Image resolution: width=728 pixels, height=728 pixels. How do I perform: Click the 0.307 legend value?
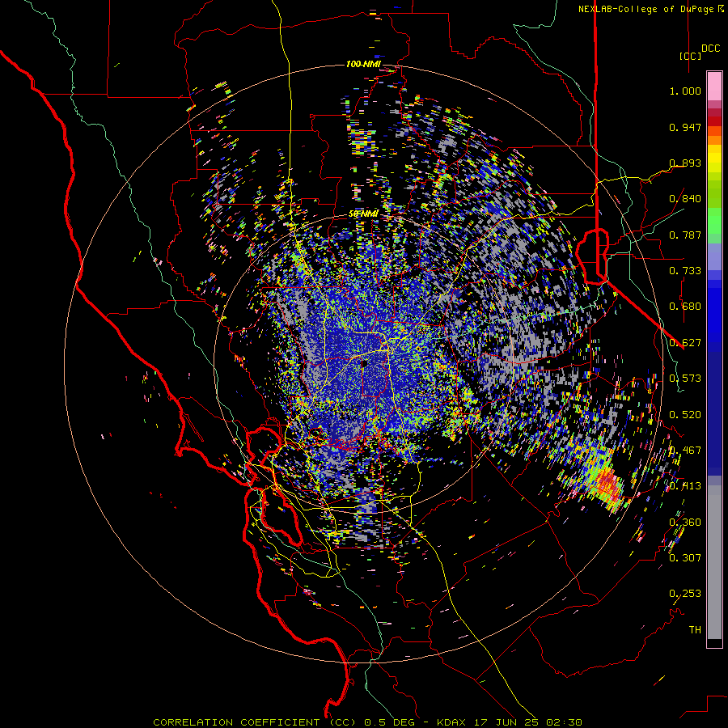(685, 558)
